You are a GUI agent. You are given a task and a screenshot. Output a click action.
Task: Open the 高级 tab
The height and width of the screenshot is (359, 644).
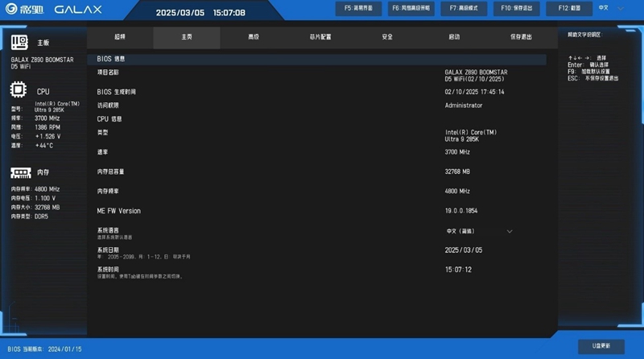click(254, 37)
